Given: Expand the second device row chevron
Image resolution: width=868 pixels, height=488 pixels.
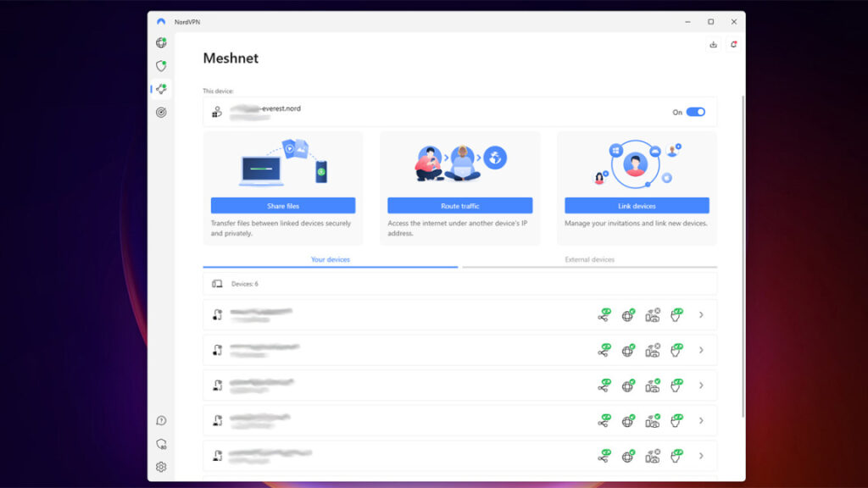Looking at the screenshot, I should point(701,350).
